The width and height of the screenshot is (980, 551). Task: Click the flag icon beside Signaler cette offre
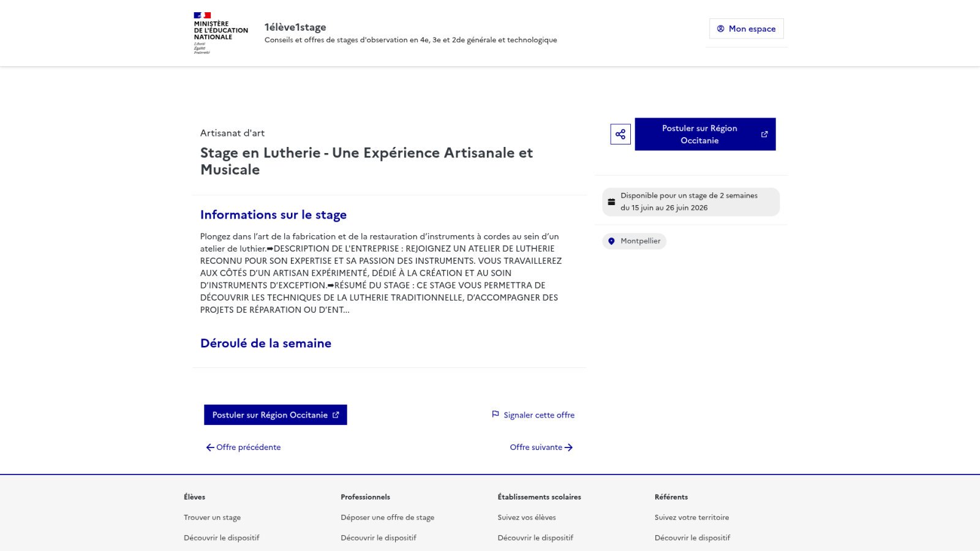496,414
